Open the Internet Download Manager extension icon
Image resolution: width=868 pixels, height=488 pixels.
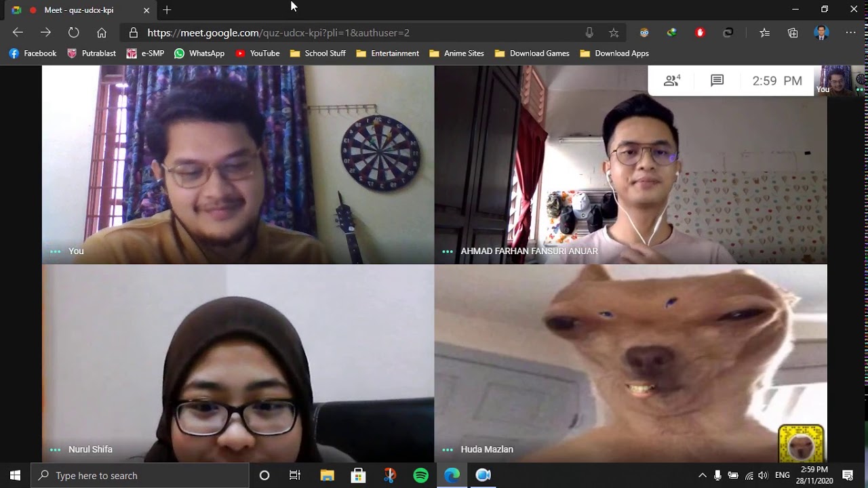[x=671, y=33]
